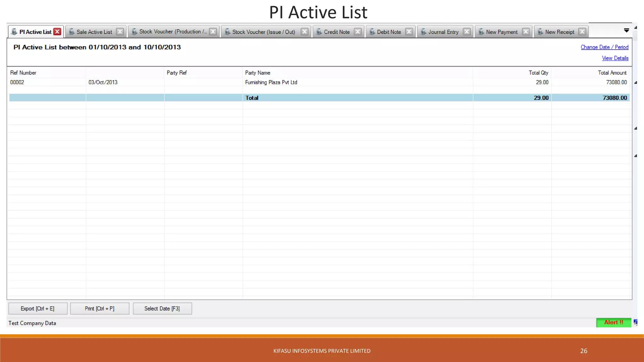Close the Stock Voucher (Production) tab
This screenshot has height=362, width=644.
213,32
